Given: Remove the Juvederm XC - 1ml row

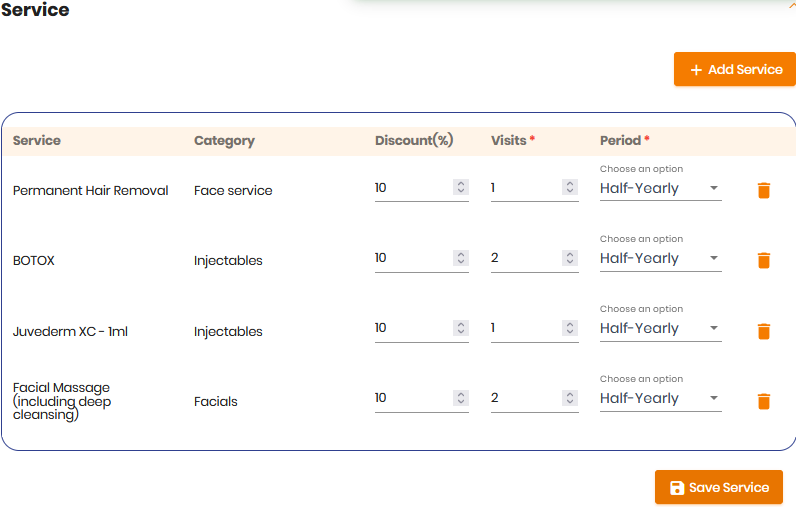Looking at the screenshot, I should (x=764, y=331).
